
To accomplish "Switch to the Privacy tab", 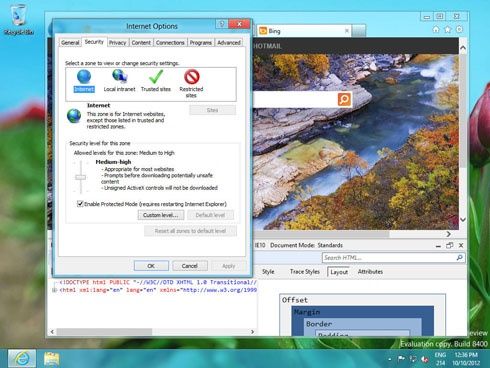I will (x=118, y=43).
